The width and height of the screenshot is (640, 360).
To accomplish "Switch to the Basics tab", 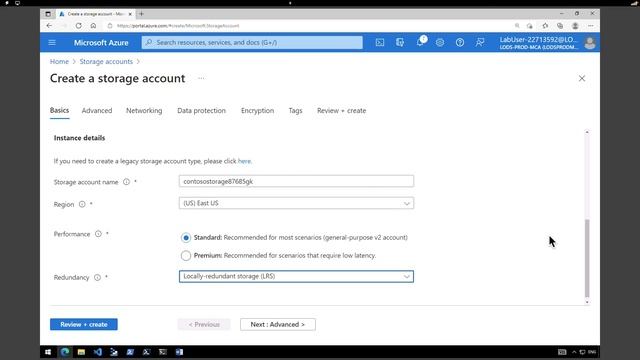I will coord(60,111).
